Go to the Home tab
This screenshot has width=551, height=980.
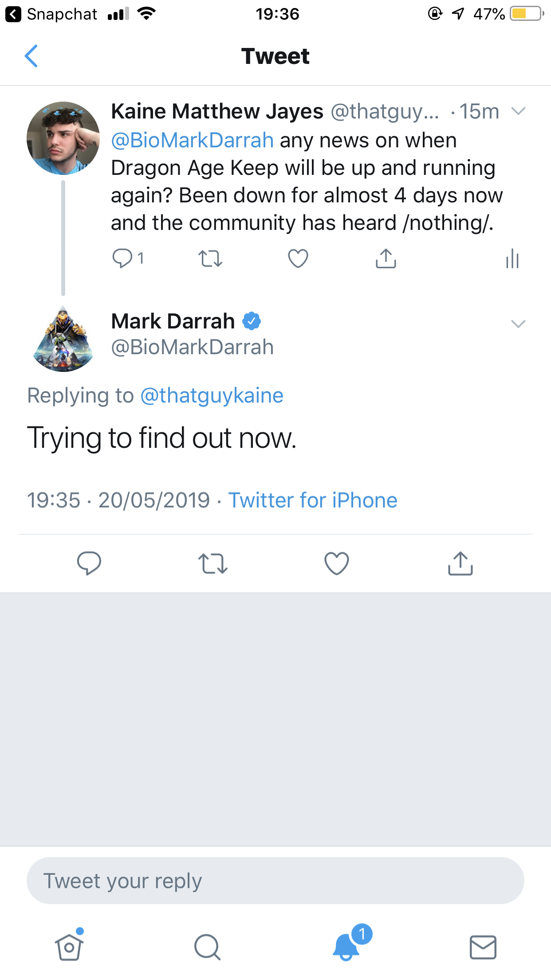point(69,947)
